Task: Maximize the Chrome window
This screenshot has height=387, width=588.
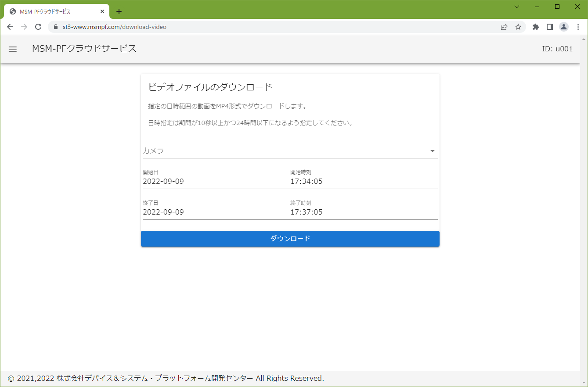Action: click(557, 7)
